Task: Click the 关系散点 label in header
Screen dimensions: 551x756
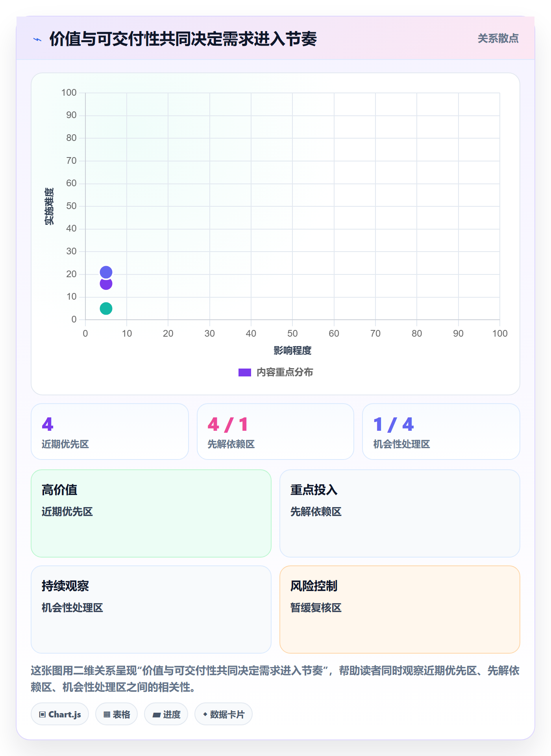Action: coord(498,39)
